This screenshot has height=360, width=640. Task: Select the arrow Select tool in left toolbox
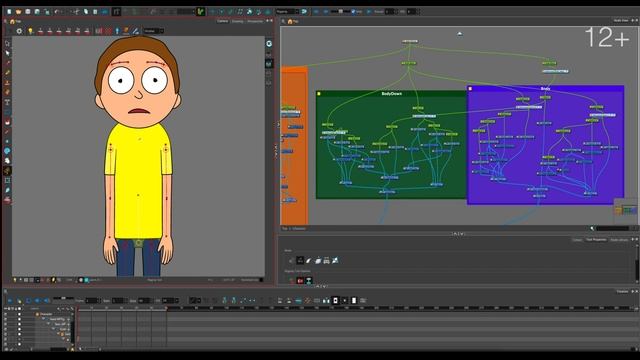7,53
